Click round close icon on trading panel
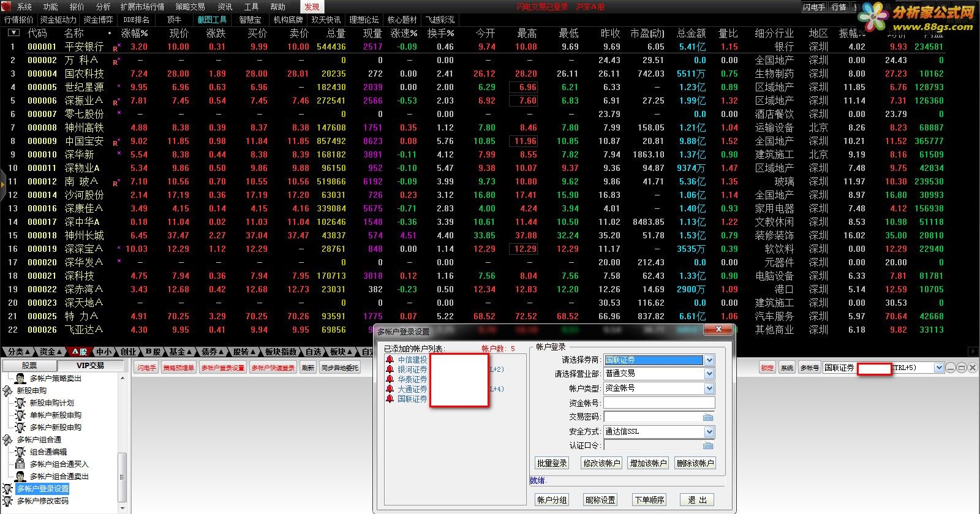The height and width of the screenshot is (514, 980). tap(972, 368)
